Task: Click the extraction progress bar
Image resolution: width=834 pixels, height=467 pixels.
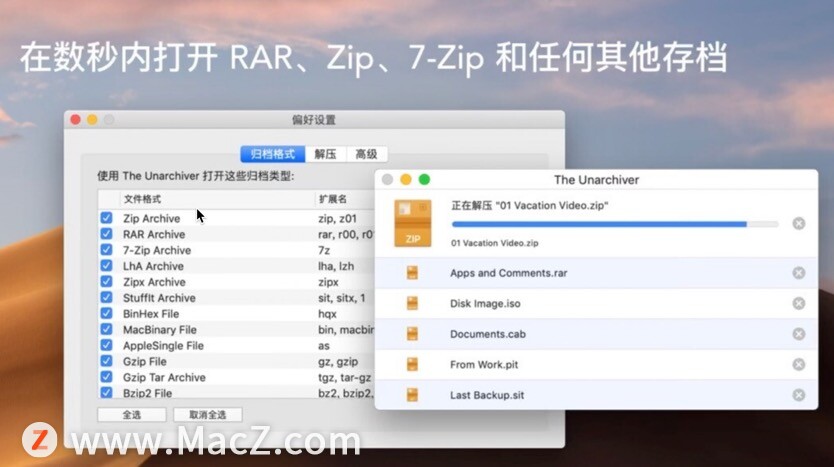Action: (615, 224)
